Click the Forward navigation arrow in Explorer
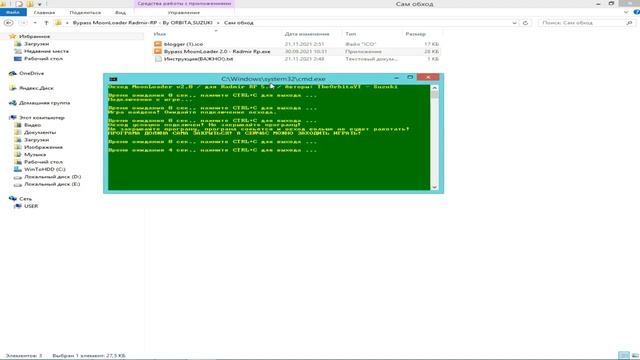The width and height of the screenshot is (640, 360). click(x=23, y=23)
